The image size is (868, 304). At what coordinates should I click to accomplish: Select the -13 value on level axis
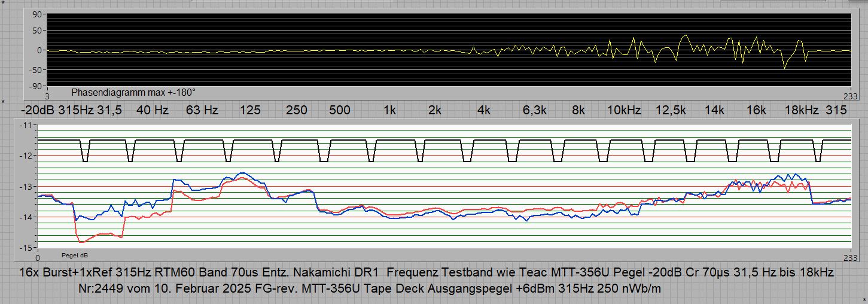coord(27,187)
